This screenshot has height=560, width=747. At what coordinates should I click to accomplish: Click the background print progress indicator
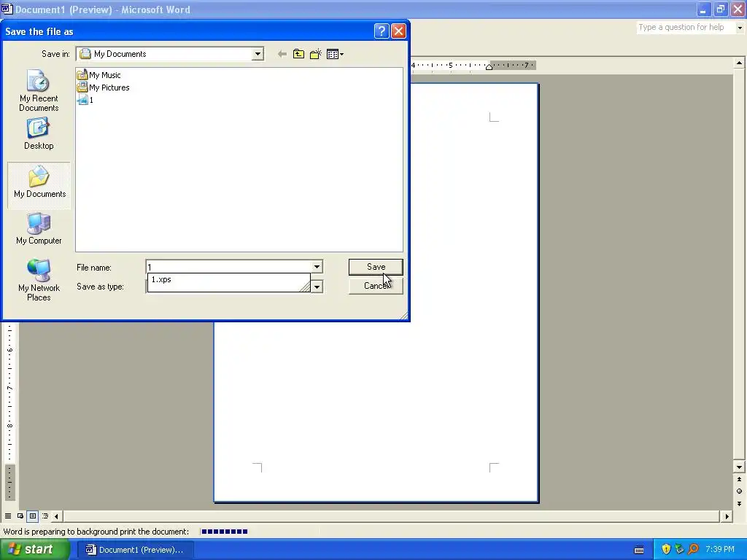pos(225,532)
